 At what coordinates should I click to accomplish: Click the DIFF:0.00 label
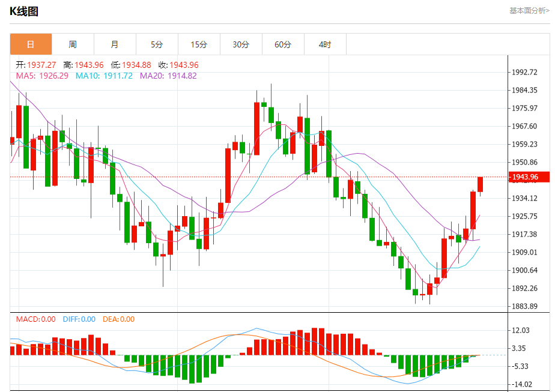[79, 319]
